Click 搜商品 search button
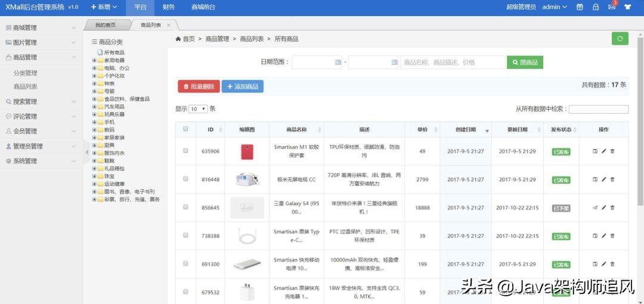644x304 pixels. click(525, 63)
